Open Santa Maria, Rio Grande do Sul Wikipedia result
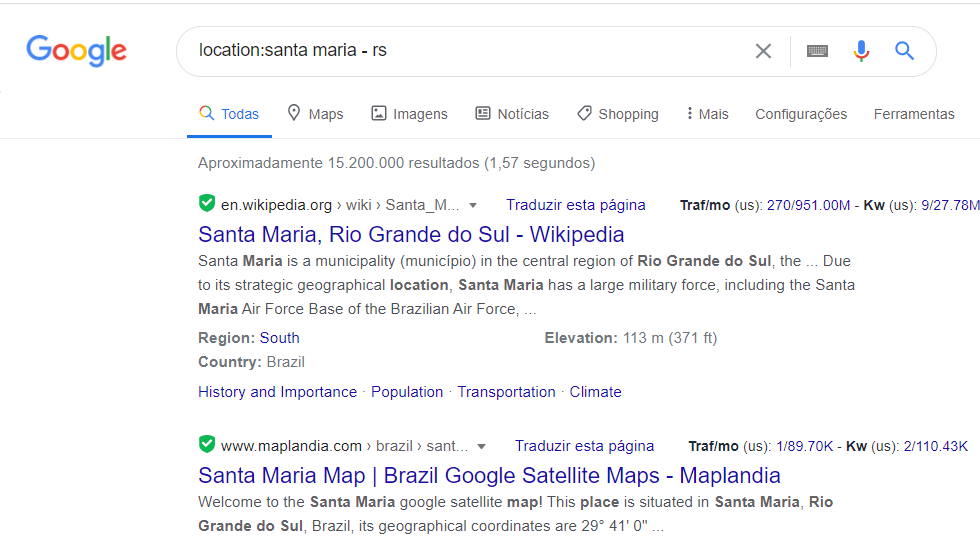Screen dimensions: 980x557 [411, 234]
